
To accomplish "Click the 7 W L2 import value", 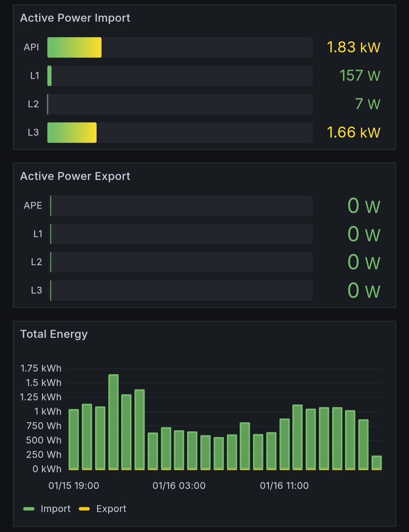I will [367, 104].
